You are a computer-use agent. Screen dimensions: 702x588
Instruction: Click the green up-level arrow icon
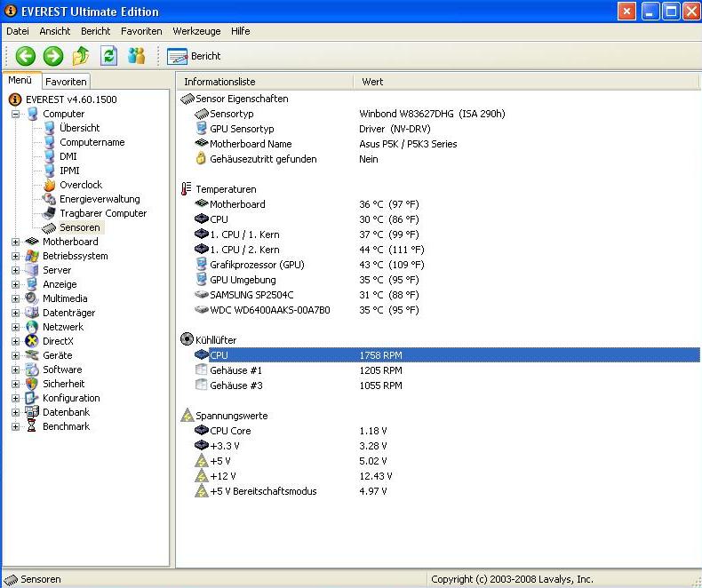click(x=81, y=56)
